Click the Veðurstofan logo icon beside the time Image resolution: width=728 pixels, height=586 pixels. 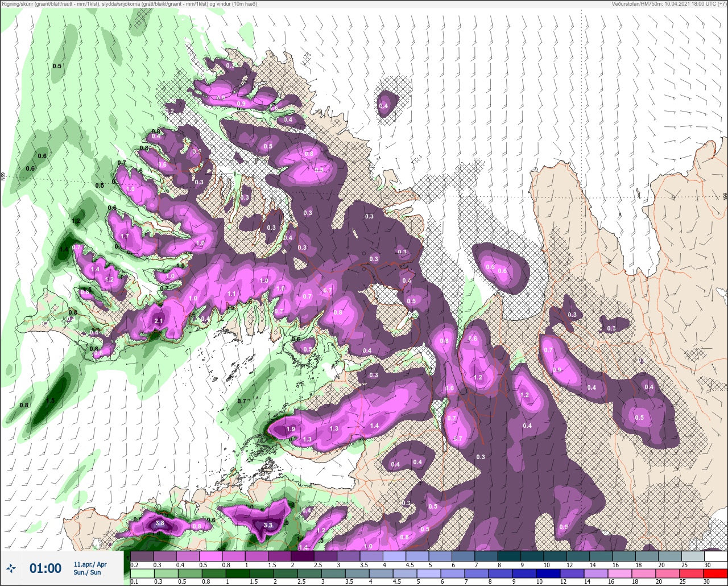pyautogui.click(x=11, y=568)
